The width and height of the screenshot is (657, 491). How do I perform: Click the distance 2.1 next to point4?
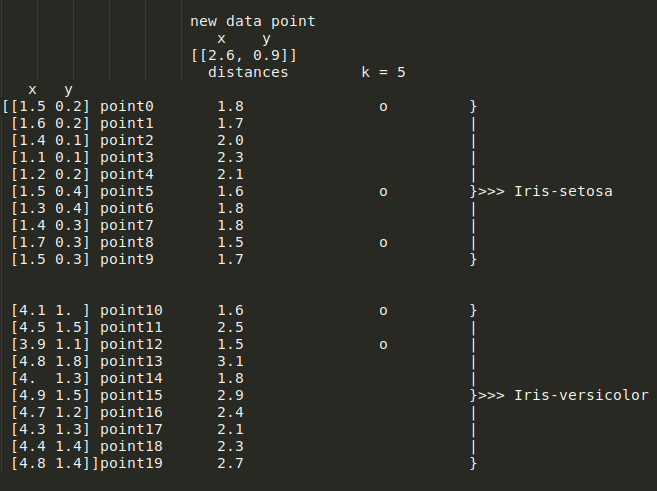[230, 174]
